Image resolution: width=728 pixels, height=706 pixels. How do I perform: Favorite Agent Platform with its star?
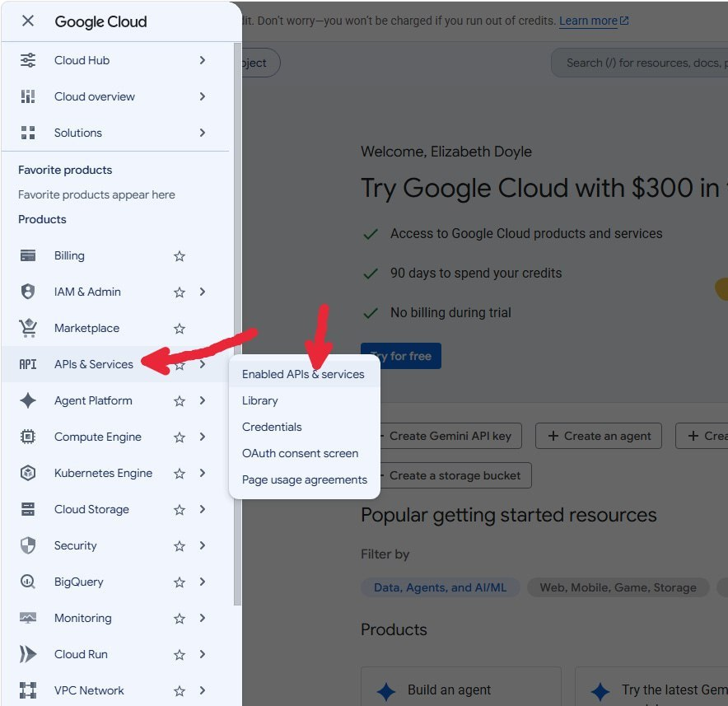tap(180, 401)
